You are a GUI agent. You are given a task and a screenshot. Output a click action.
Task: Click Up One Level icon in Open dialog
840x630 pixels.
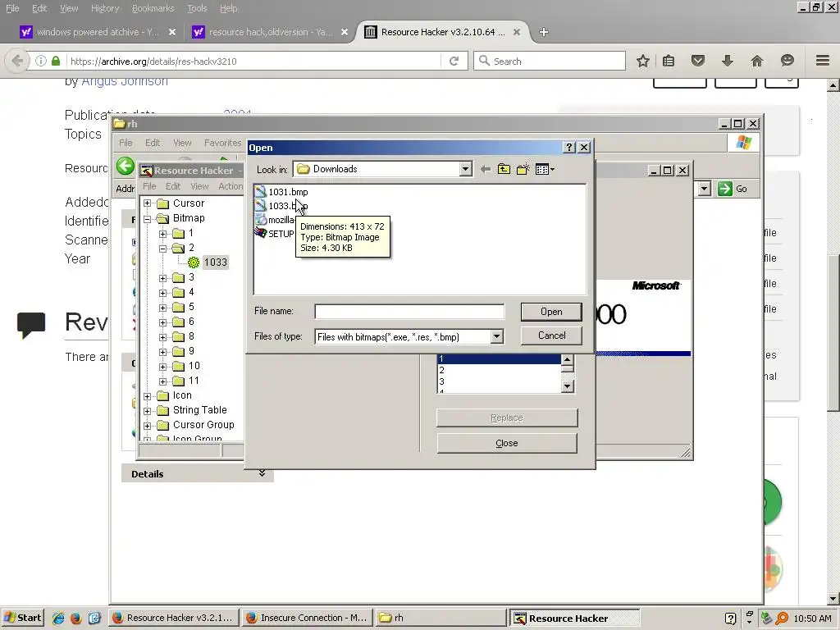(504, 169)
